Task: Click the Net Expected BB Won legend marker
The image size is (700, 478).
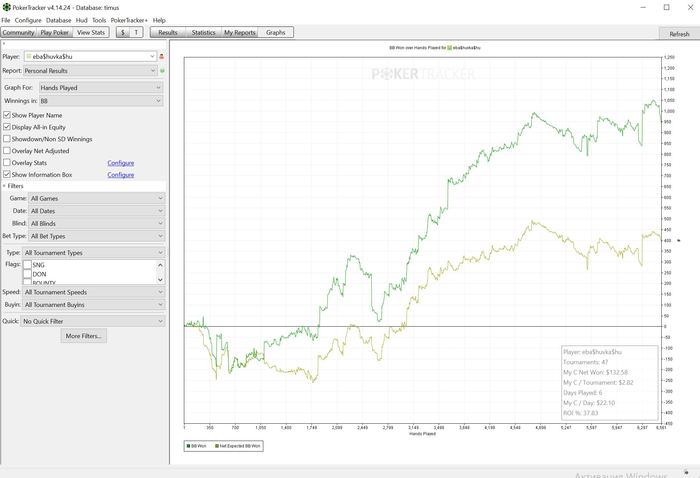Action: (x=217, y=446)
